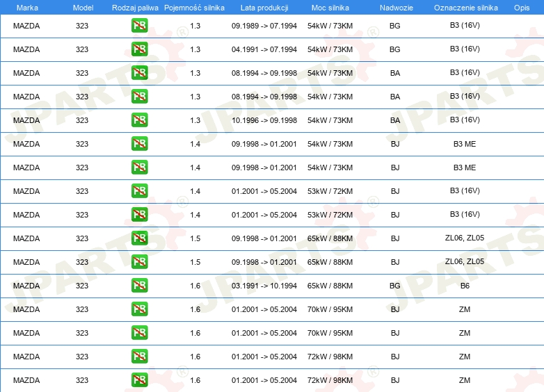Click body code BG in the 04.1991 row
Viewport: 544px width, 392px height.
coord(395,49)
